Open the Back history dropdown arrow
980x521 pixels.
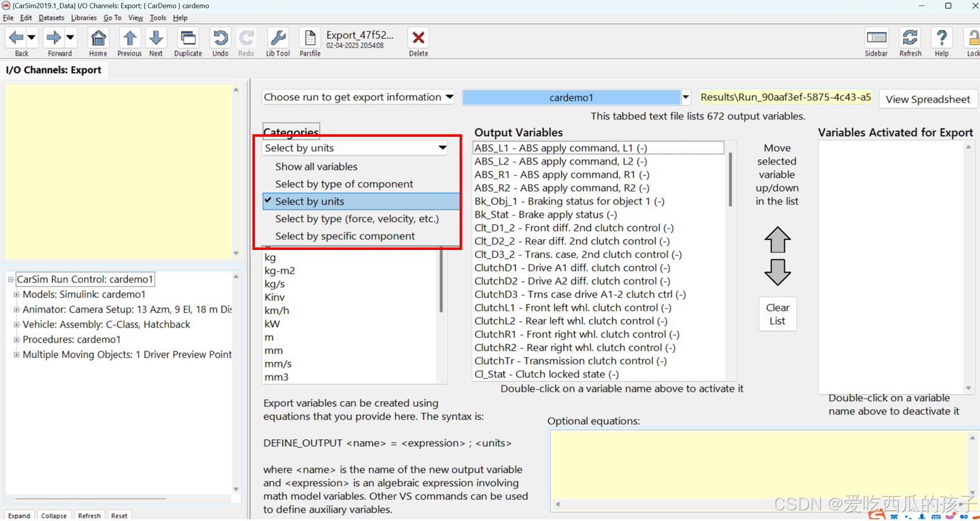31,38
